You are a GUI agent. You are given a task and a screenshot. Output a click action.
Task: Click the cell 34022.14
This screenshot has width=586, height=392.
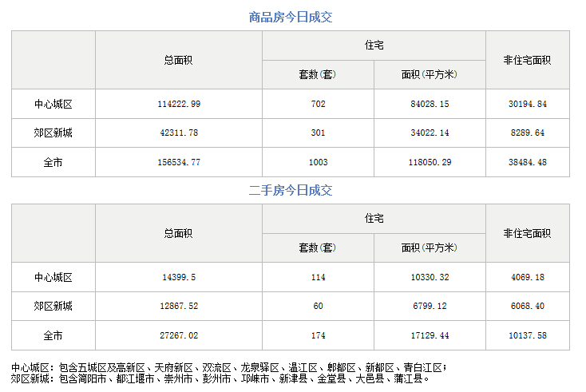(430, 133)
